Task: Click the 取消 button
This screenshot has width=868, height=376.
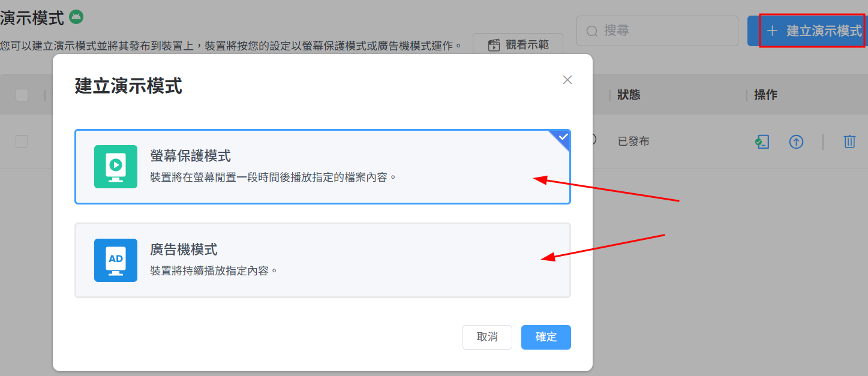Action: tap(487, 337)
